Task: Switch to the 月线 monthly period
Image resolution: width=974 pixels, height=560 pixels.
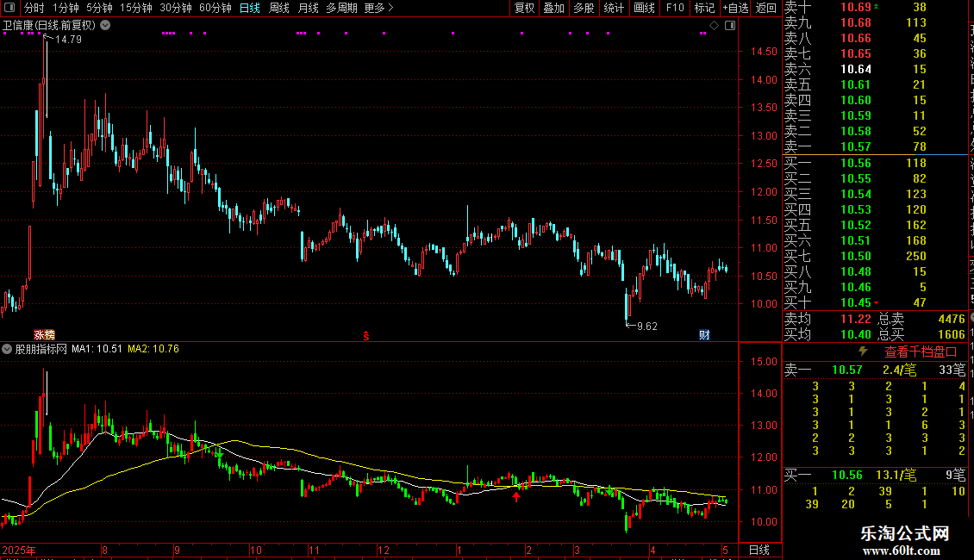Action: [x=308, y=8]
